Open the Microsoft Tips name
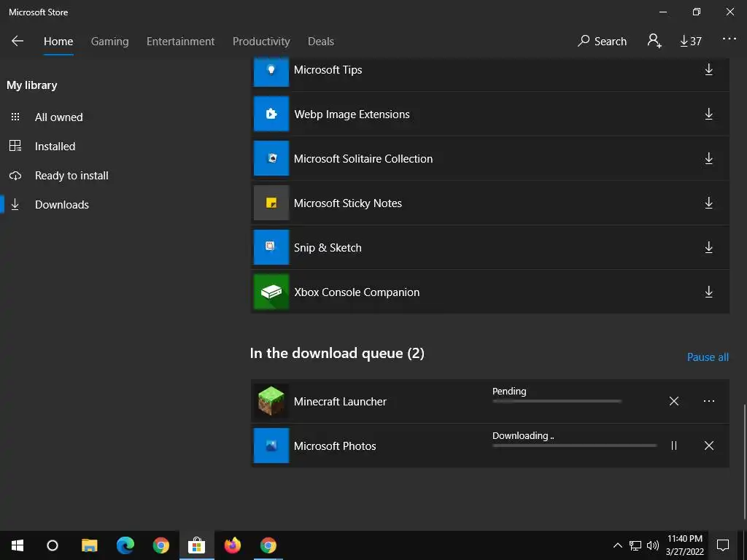Image resolution: width=747 pixels, height=560 pixels. (x=328, y=69)
